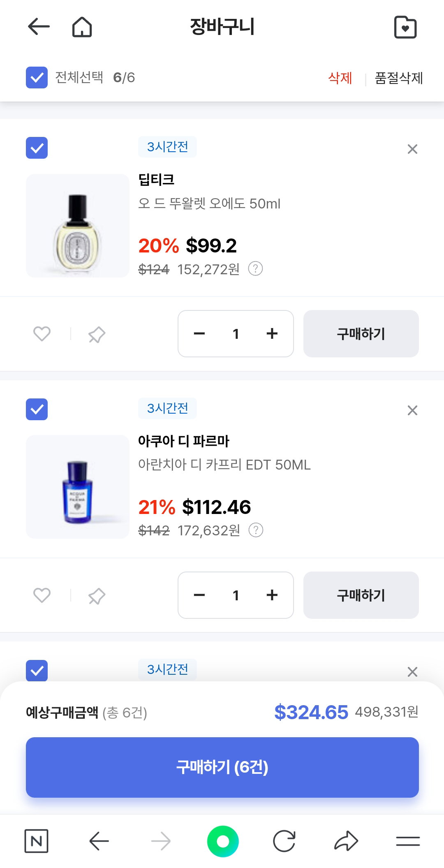Decrease 아쿠아 디 파르마 quantity with minus
444x868 pixels.
(199, 595)
